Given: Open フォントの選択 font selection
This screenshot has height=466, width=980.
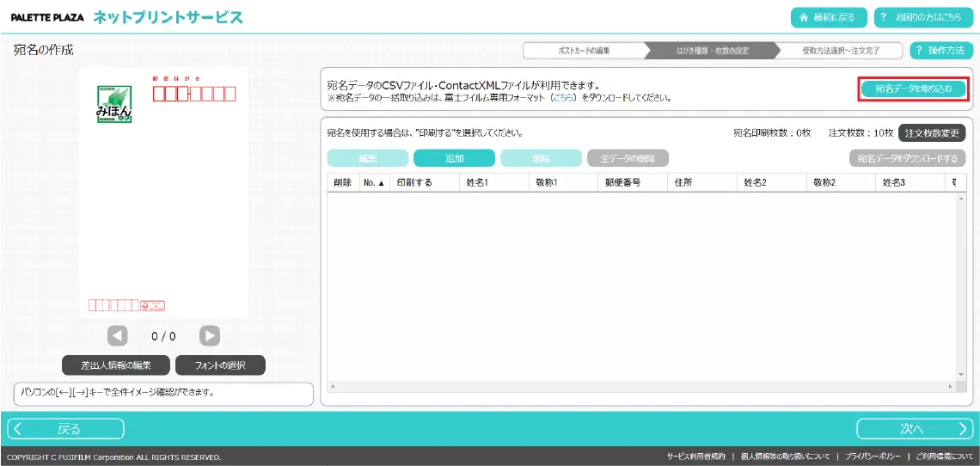Looking at the screenshot, I should pos(220,365).
